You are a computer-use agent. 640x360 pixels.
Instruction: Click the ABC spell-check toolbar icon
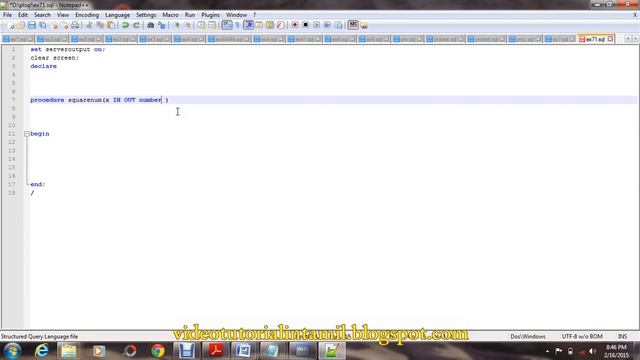pos(353,25)
